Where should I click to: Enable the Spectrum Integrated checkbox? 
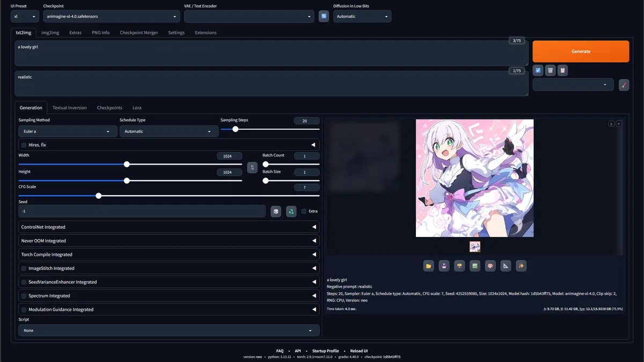(24, 296)
